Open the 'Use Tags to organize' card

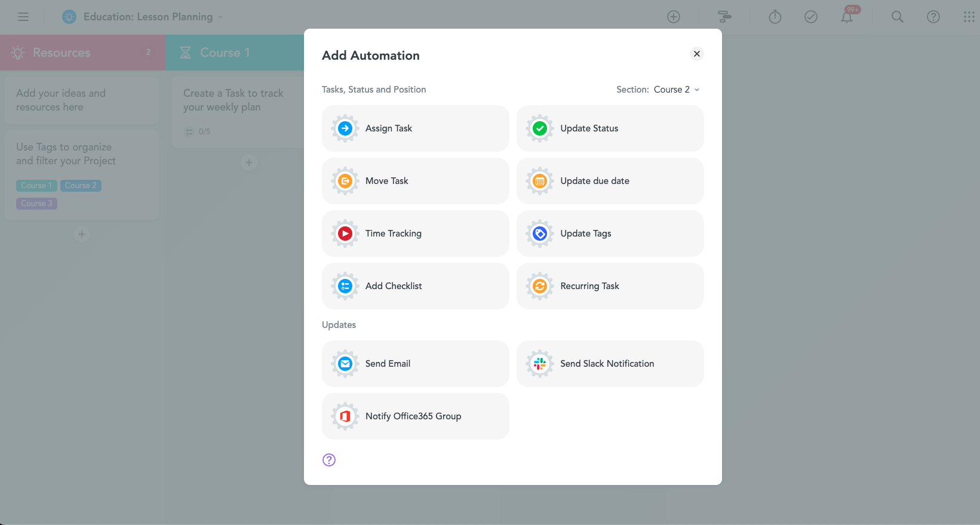(x=82, y=175)
